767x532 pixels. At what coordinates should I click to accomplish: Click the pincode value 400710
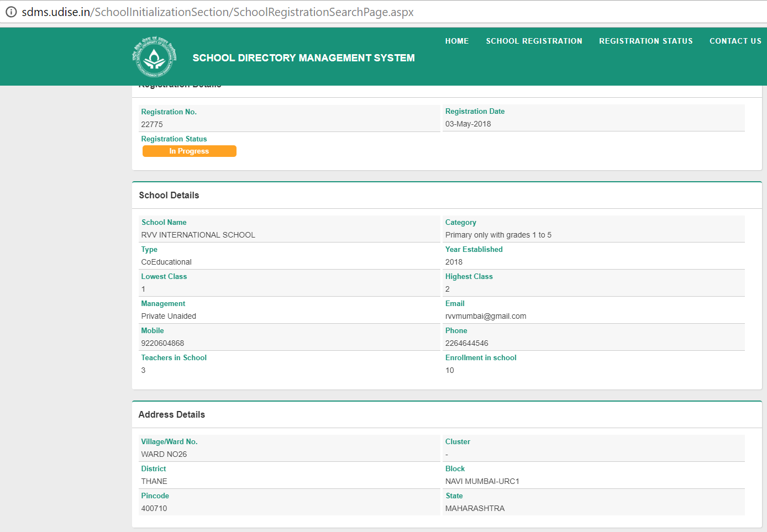coord(154,508)
